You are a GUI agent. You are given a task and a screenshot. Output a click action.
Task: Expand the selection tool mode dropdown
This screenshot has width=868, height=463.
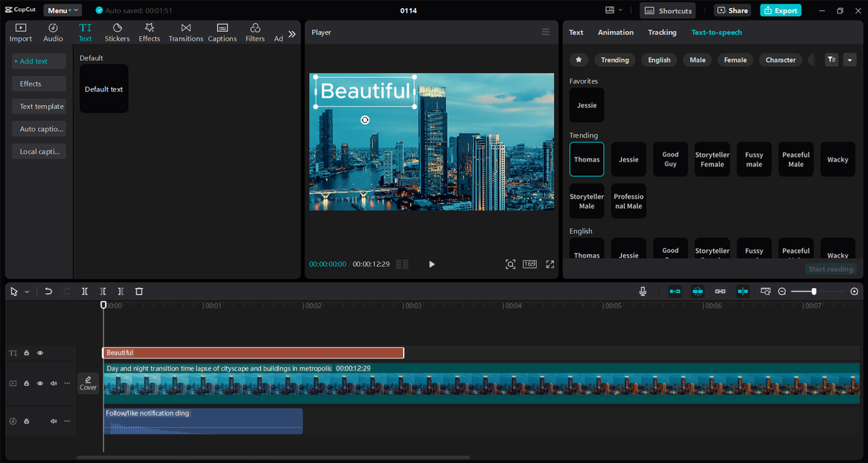[27, 291]
